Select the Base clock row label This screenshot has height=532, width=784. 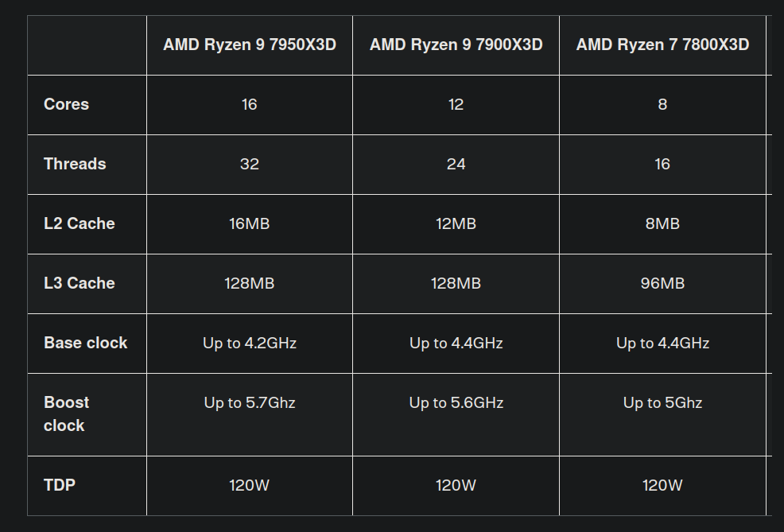coord(86,343)
